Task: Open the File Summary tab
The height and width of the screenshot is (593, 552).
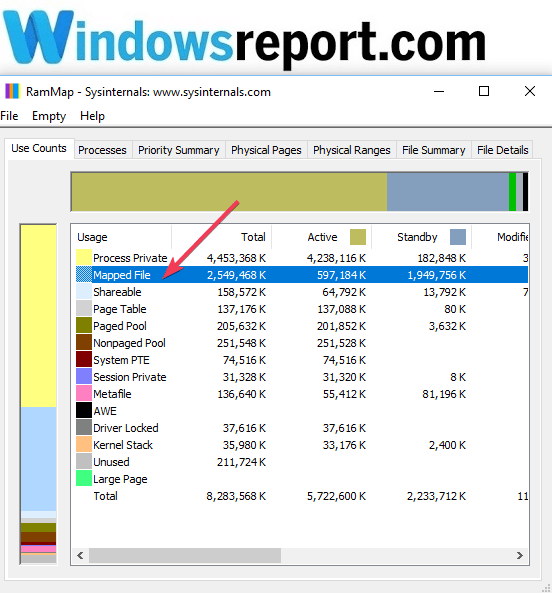Action: pos(434,150)
